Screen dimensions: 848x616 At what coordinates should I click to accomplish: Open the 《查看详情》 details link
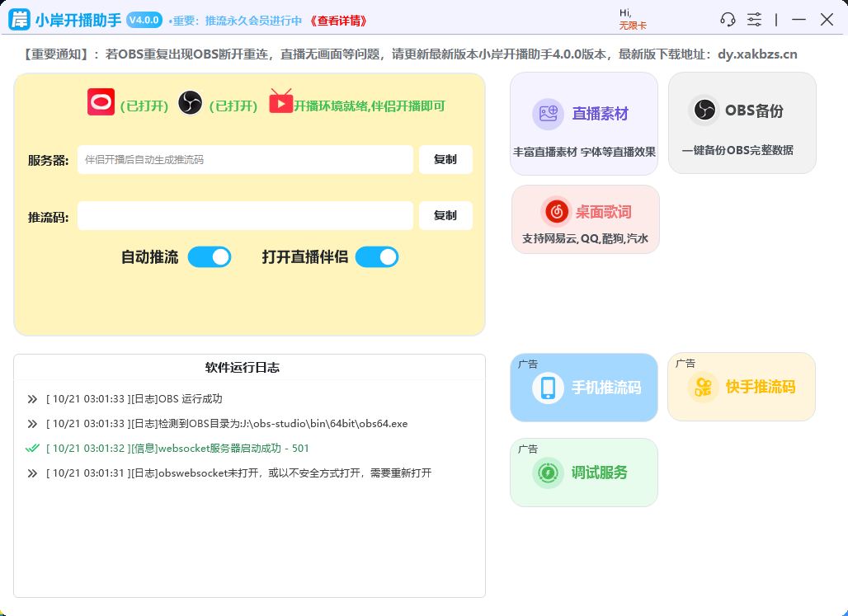coord(337,21)
